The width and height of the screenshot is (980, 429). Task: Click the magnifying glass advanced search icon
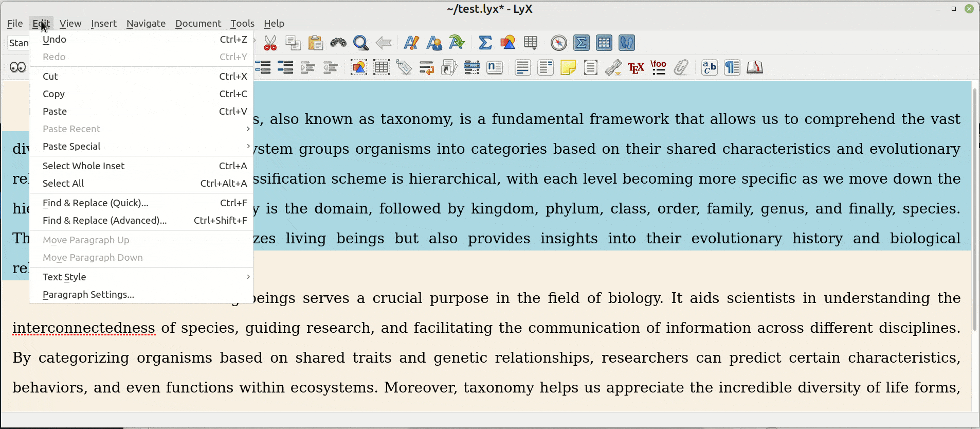pos(361,43)
